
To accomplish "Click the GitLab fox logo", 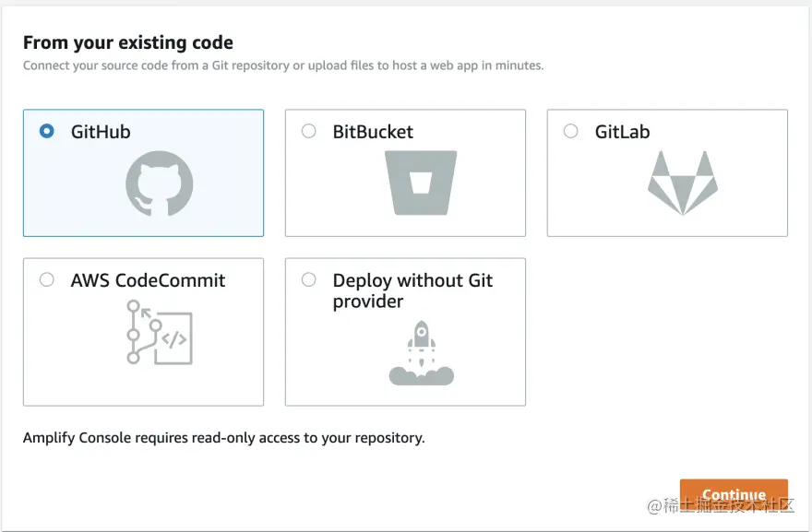I will tap(682, 183).
